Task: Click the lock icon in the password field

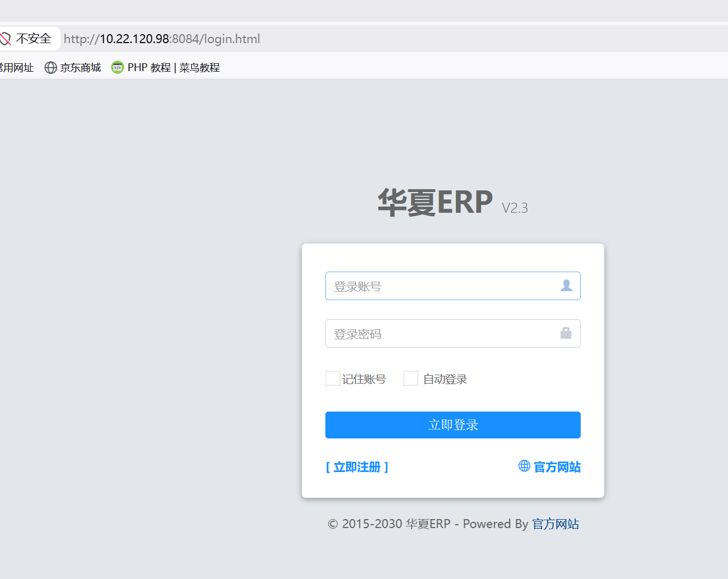Action: click(x=566, y=333)
